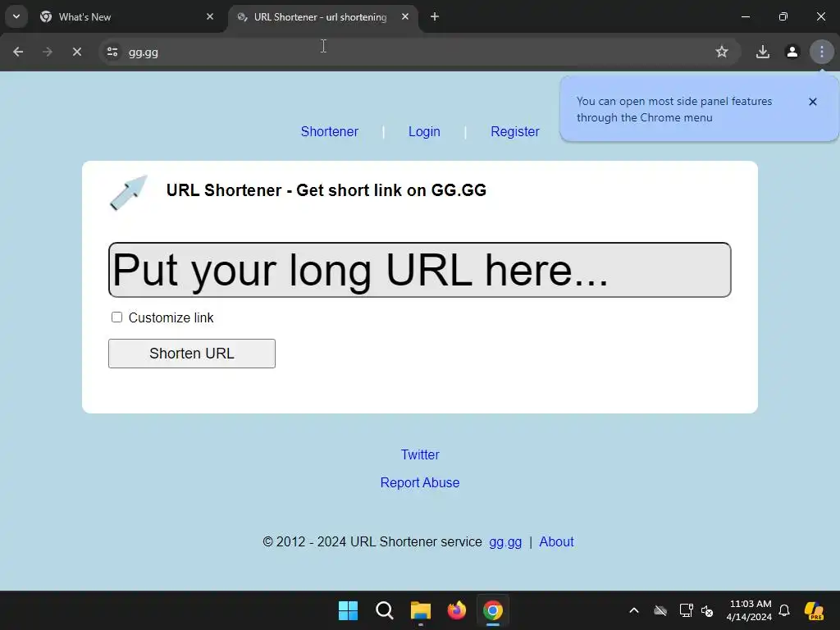Open the display/network tray icon

point(686,610)
